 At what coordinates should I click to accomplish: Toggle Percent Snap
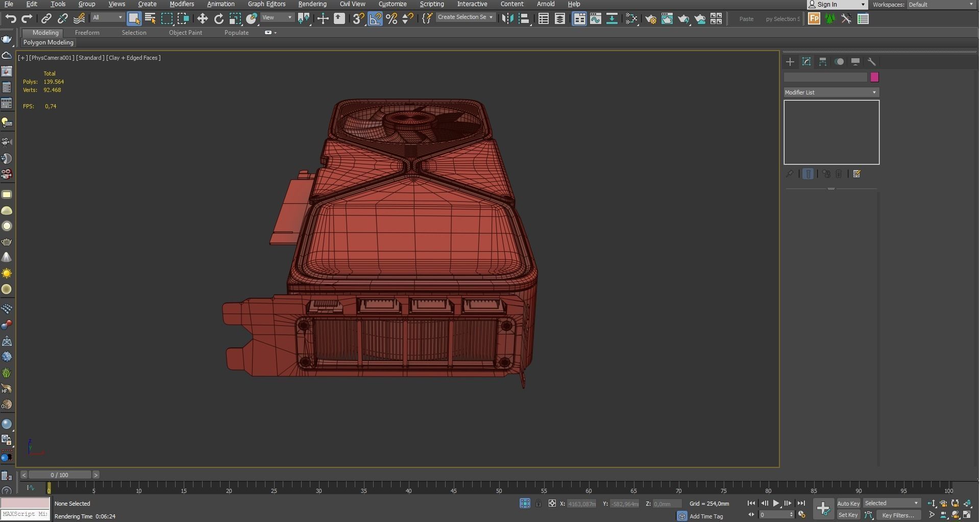(391, 19)
